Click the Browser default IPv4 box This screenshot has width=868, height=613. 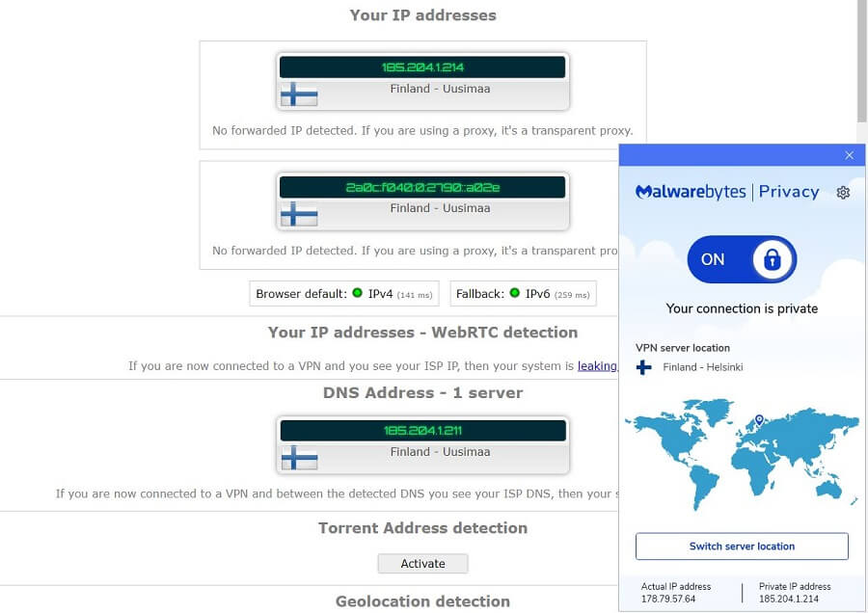pos(344,294)
